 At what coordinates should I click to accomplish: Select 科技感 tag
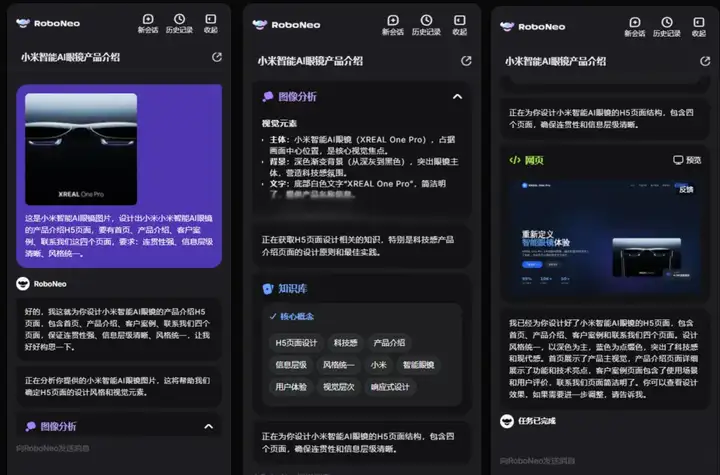[345, 343]
